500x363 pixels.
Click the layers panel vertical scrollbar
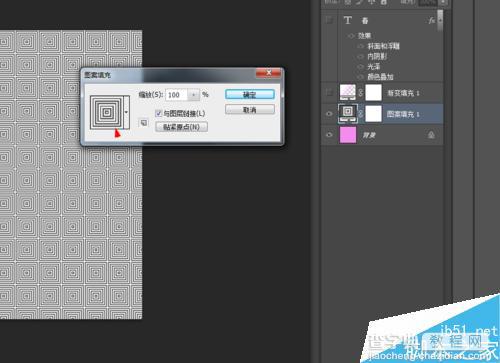(x=440, y=20)
